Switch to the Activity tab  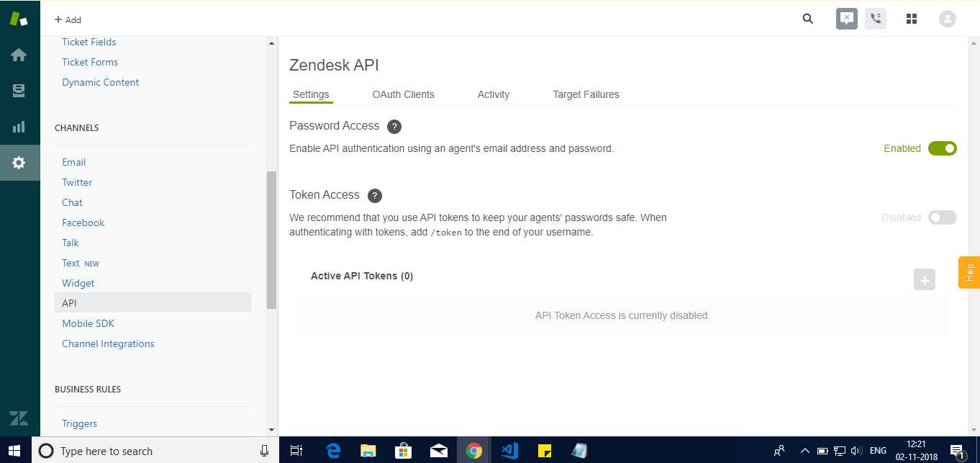click(x=494, y=94)
